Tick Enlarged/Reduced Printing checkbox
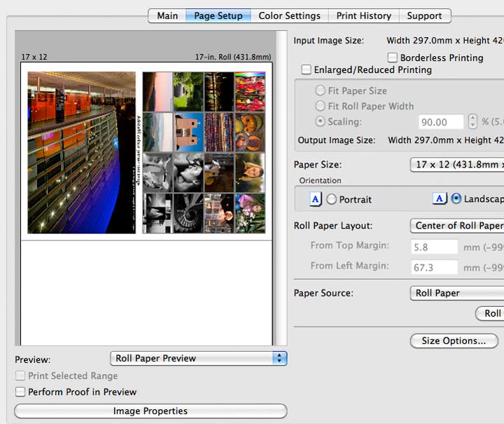The image size is (504, 424). coord(306,69)
